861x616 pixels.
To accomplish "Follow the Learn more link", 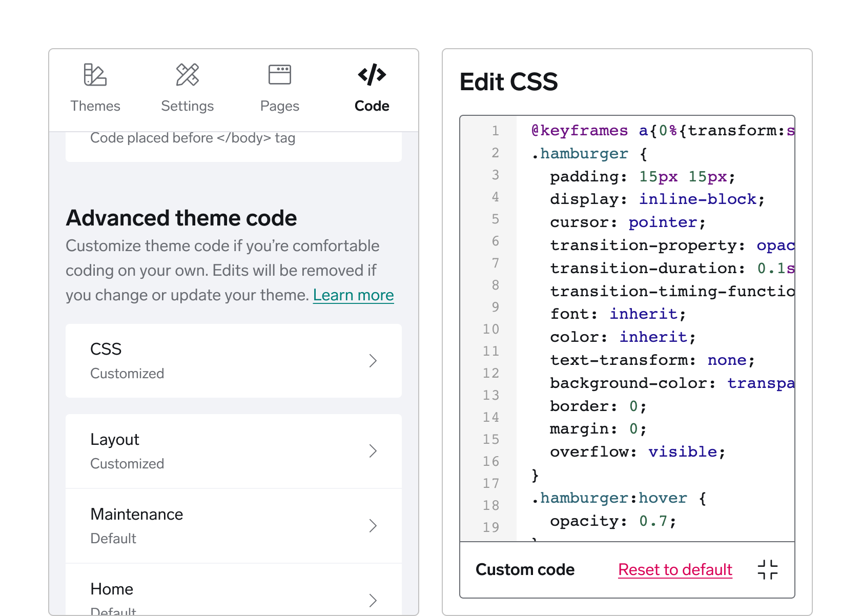I will pyautogui.click(x=353, y=295).
